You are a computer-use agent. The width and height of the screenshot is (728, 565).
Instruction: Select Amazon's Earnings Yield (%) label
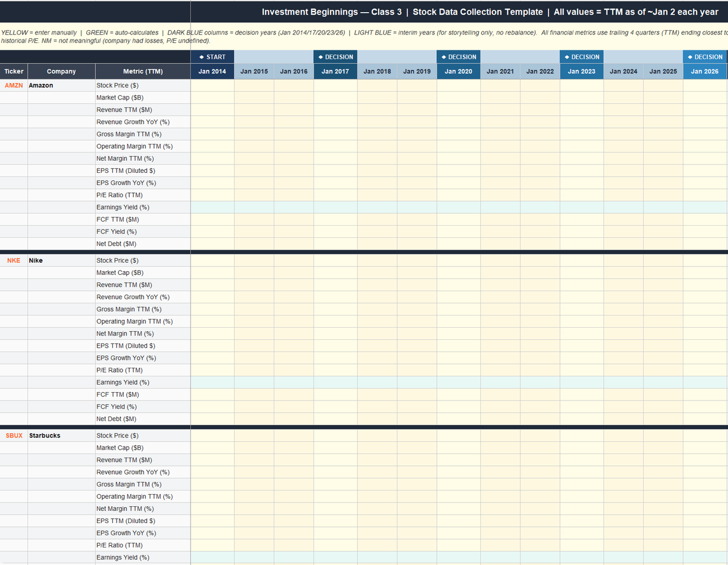tap(143, 207)
